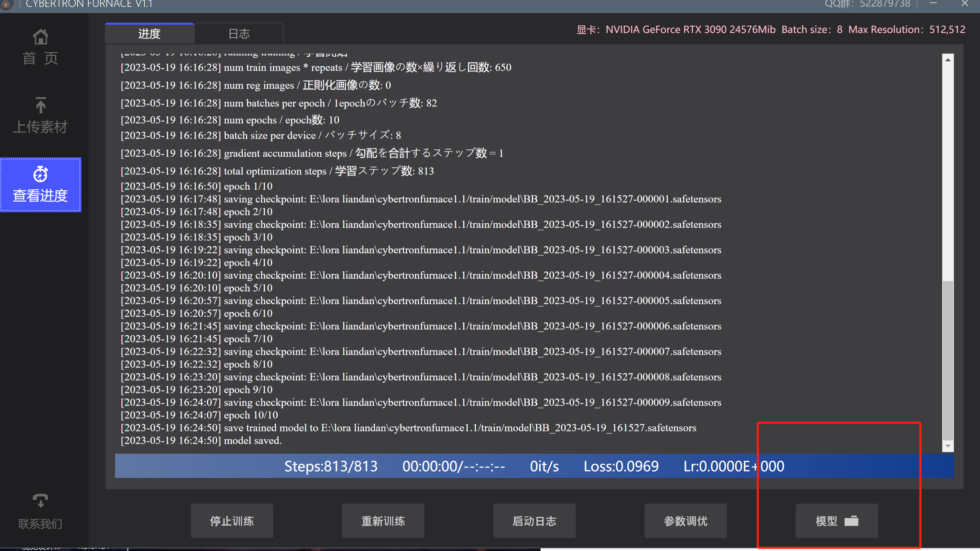980x551 pixels.
Task: Click the 'num epochs' log line
Action: pyautogui.click(x=230, y=120)
